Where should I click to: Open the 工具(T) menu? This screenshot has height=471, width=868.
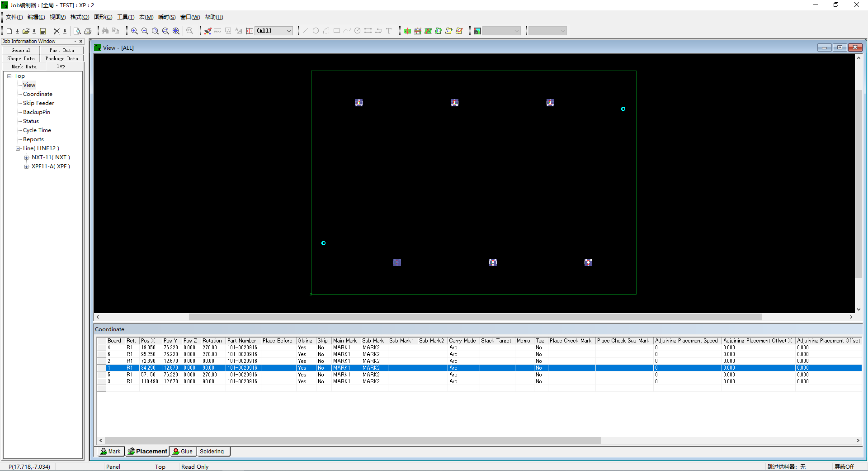point(125,17)
